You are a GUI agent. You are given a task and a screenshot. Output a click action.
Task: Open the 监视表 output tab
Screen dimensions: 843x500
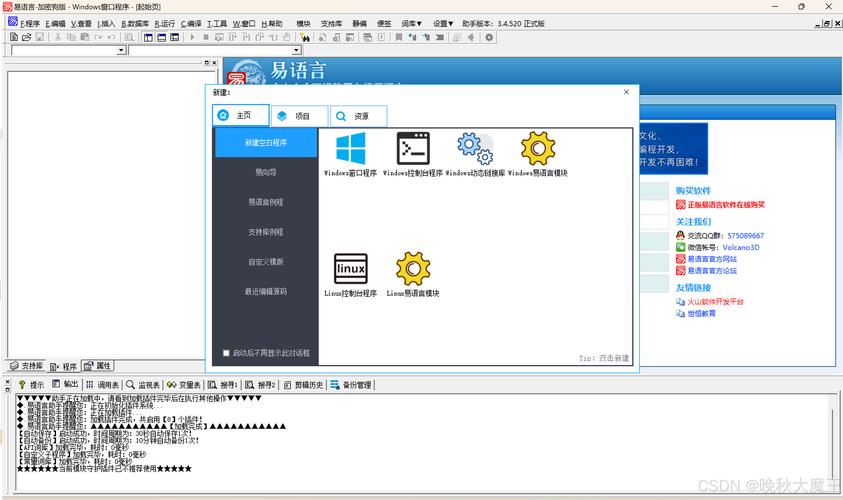pos(143,385)
